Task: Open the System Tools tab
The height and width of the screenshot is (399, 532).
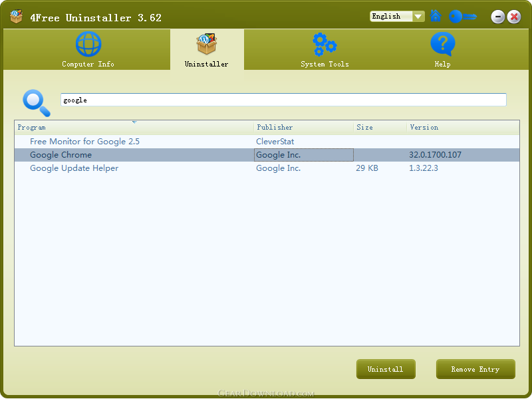Action: click(325, 50)
